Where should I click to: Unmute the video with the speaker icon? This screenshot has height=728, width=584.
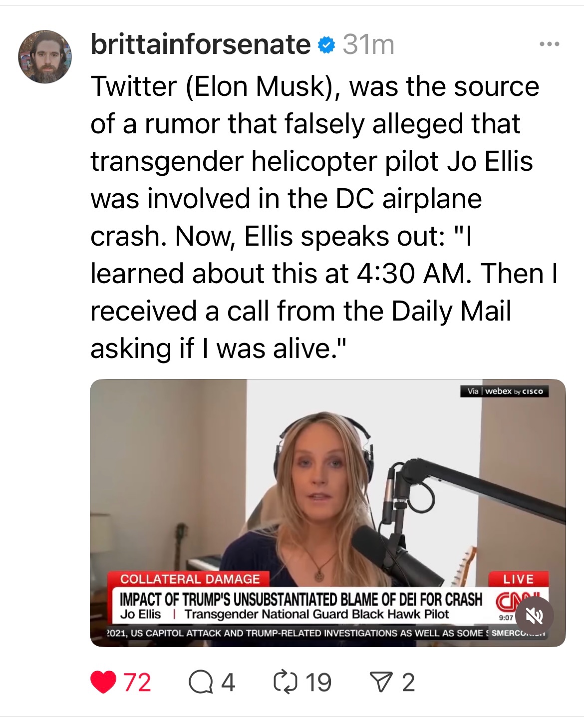(x=534, y=617)
